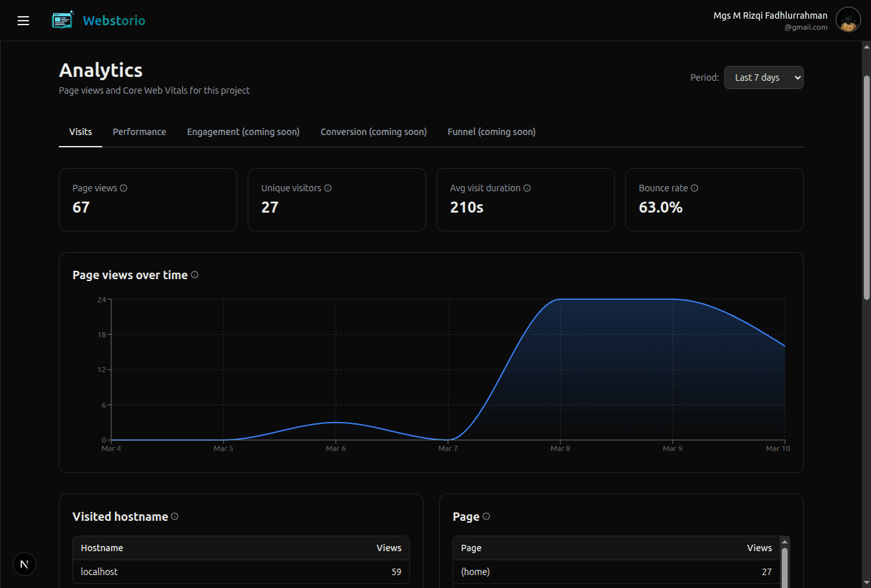Open the Next.js dev tools badge
This screenshot has width=871, height=588.
(24, 564)
